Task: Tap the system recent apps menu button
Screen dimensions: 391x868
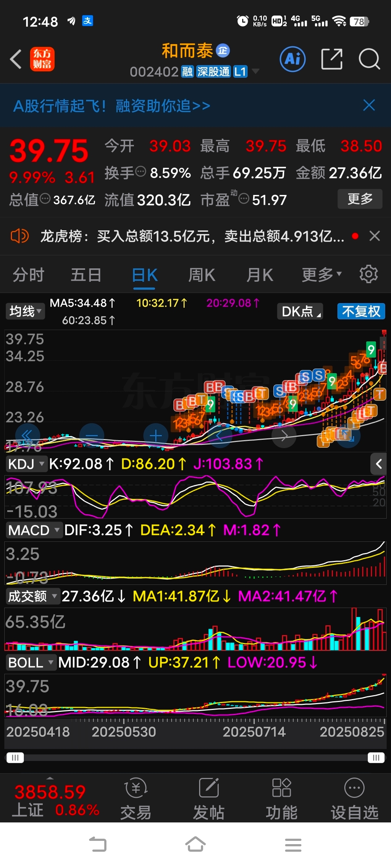Action: (x=293, y=845)
